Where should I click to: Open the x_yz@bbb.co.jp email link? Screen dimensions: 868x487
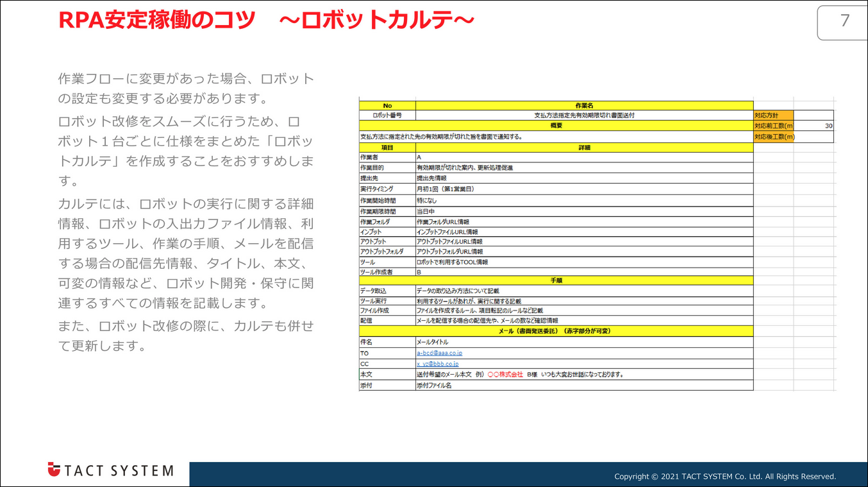pyautogui.click(x=438, y=364)
